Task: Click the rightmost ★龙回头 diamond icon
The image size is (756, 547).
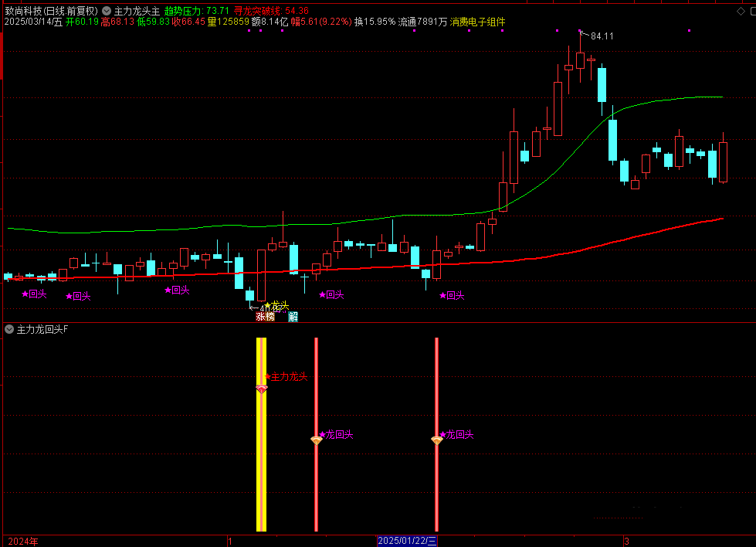Action: 437,440
